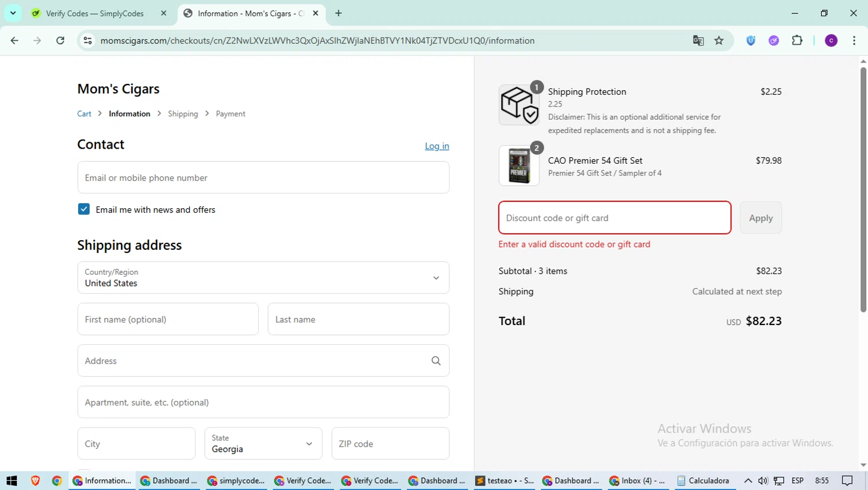Focus the Apartment, suite, etc. field
The image size is (868, 490).
point(263,403)
